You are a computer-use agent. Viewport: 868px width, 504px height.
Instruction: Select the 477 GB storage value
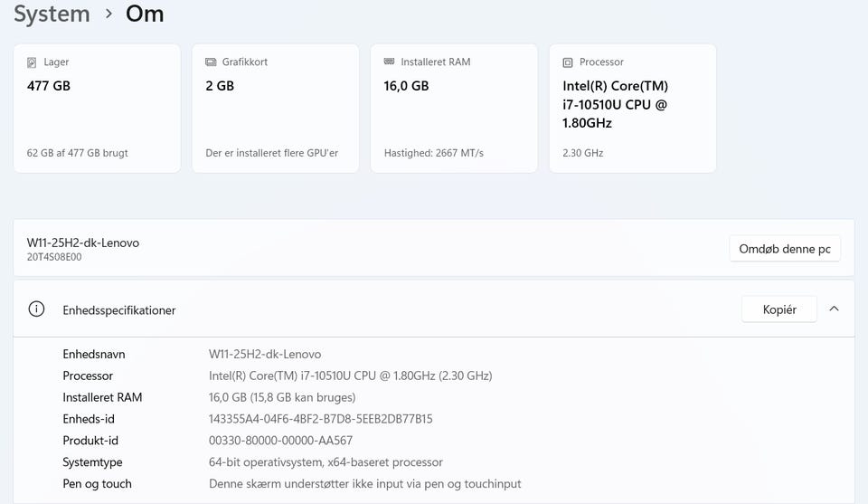(49, 86)
